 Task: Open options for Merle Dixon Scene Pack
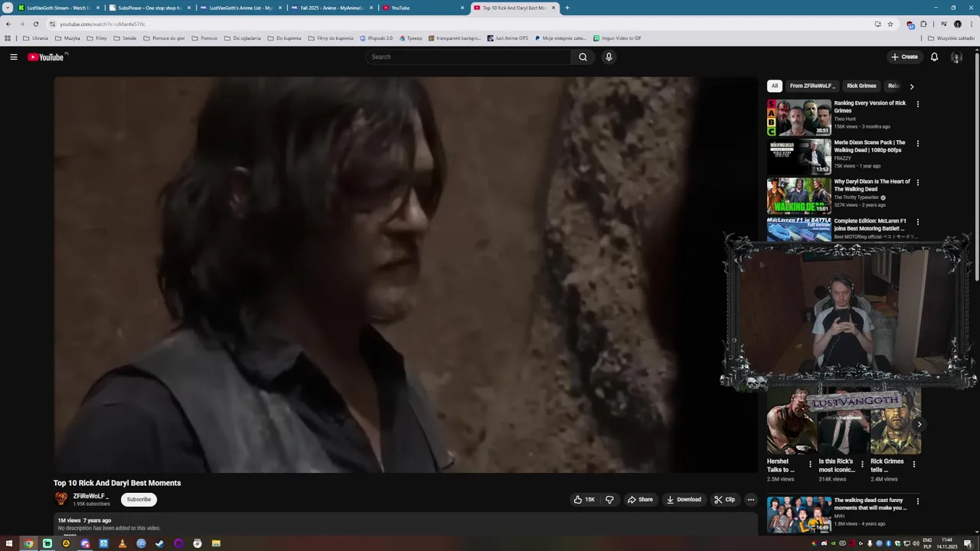click(918, 143)
